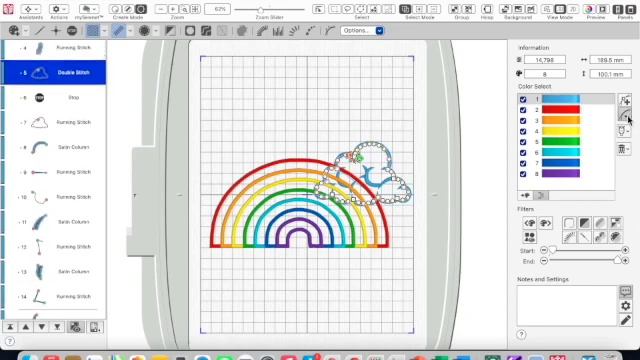Uncheck color 8 purple checkbox

click(523, 174)
